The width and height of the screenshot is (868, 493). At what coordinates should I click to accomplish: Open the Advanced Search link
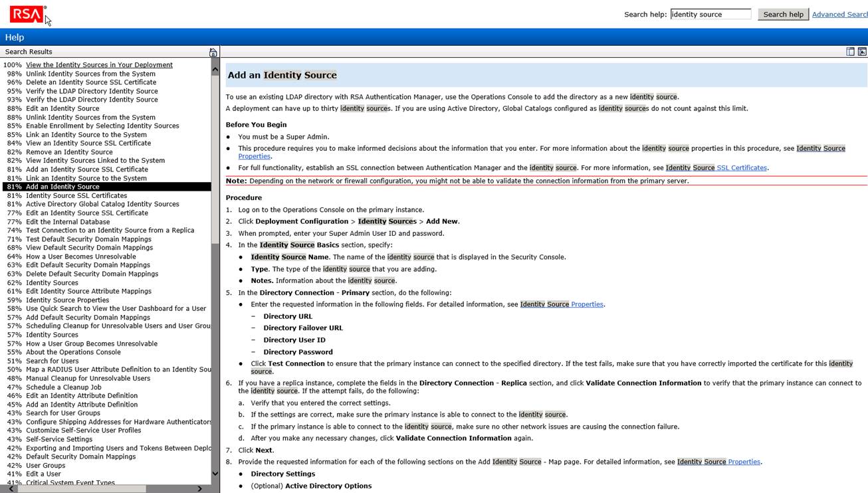click(x=839, y=14)
